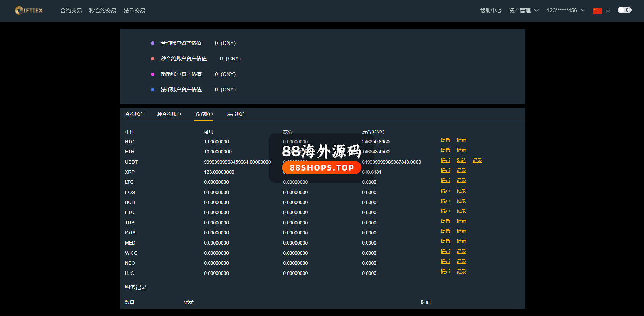
Task: Go to 秒合约交易 menu item
Action: point(103,11)
